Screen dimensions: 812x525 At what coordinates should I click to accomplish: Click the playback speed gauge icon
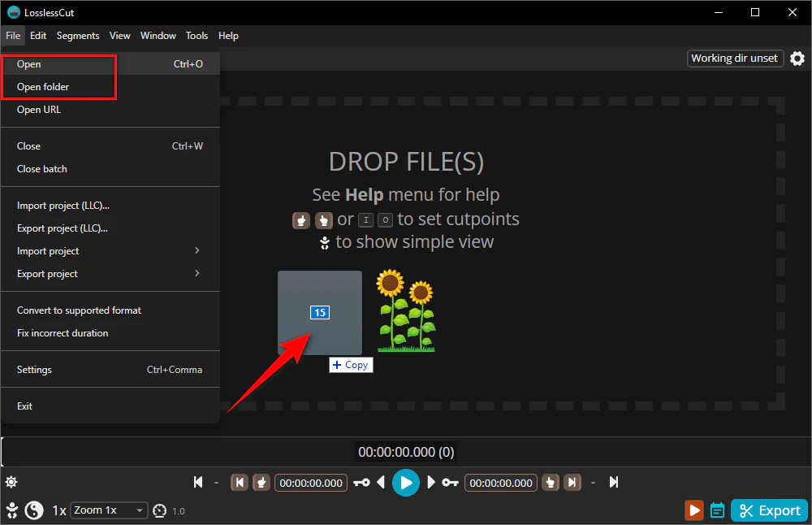[x=159, y=511]
